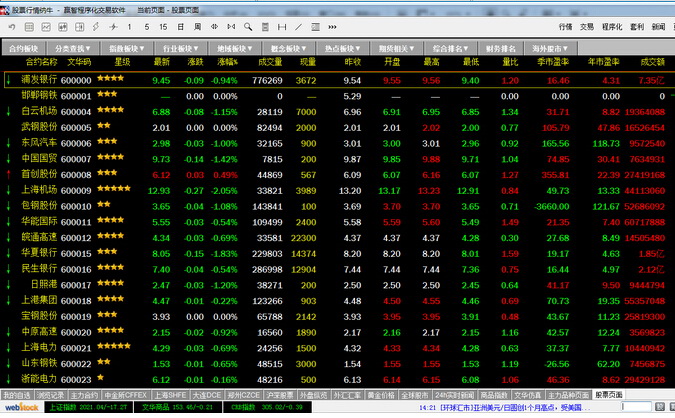Screen dimensions: 675x418
Task: Expand the 行业板块 dropdown
Action: pos(181,48)
